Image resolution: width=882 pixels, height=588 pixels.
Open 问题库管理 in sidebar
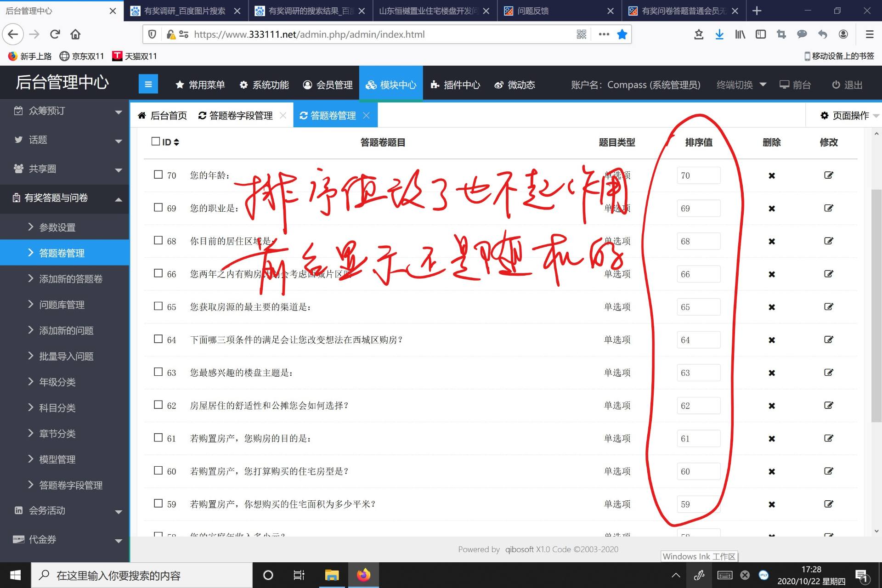point(62,305)
